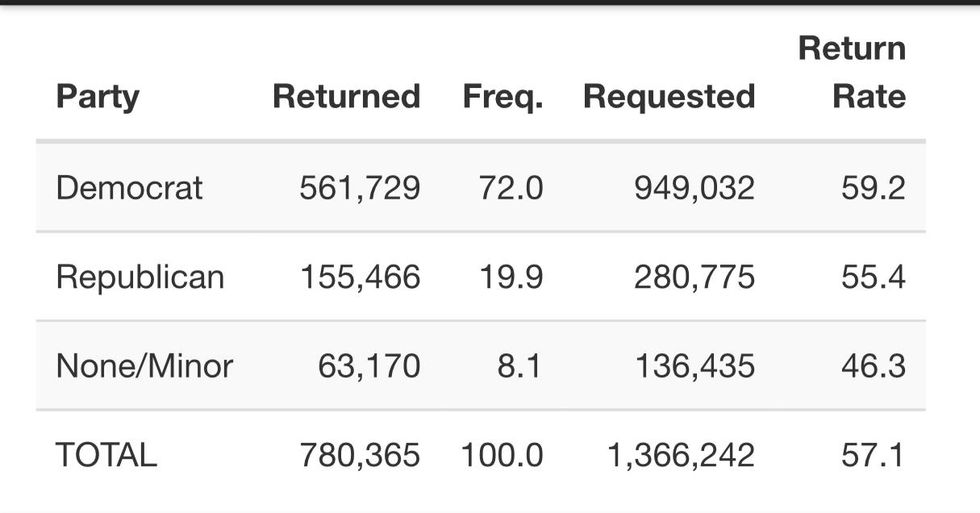Viewport: 980px width, 513px height.
Task: Click the Return Rate column header
Action: pyautogui.click(x=852, y=72)
